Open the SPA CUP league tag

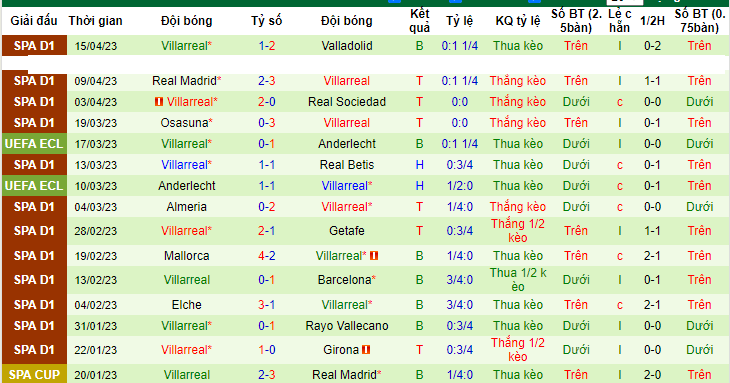[34, 374]
